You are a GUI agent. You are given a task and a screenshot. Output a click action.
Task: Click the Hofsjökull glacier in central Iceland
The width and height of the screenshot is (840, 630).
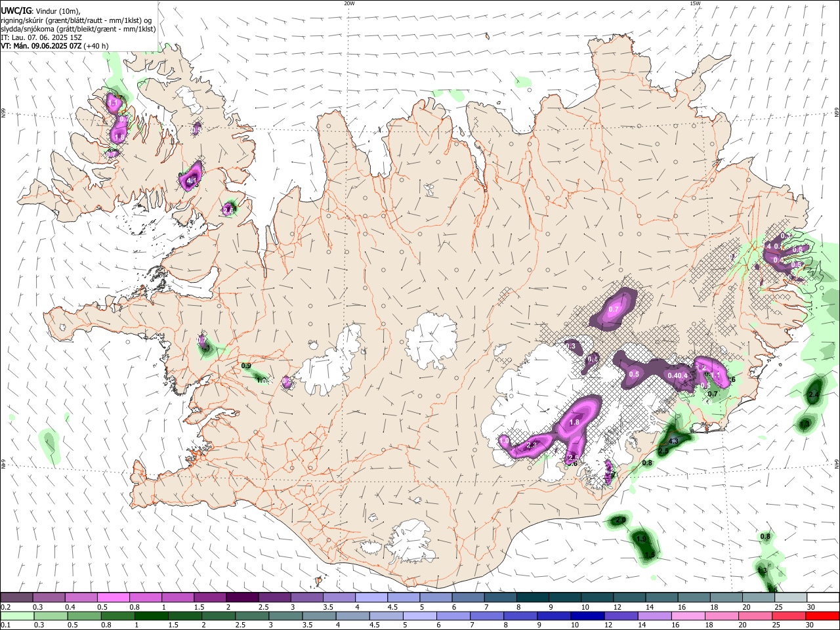click(431, 340)
